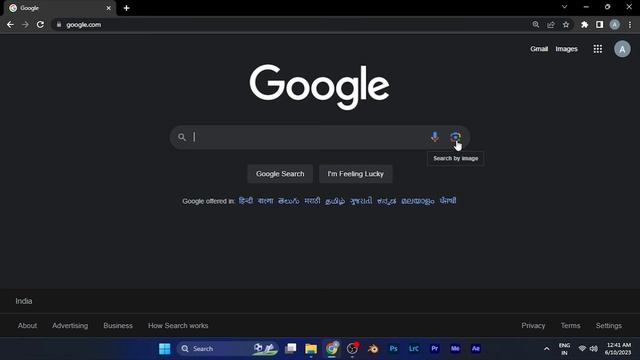Open the zoom magnifier in address bar
Viewport: 640px width, 360px height.
[x=536, y=24]
